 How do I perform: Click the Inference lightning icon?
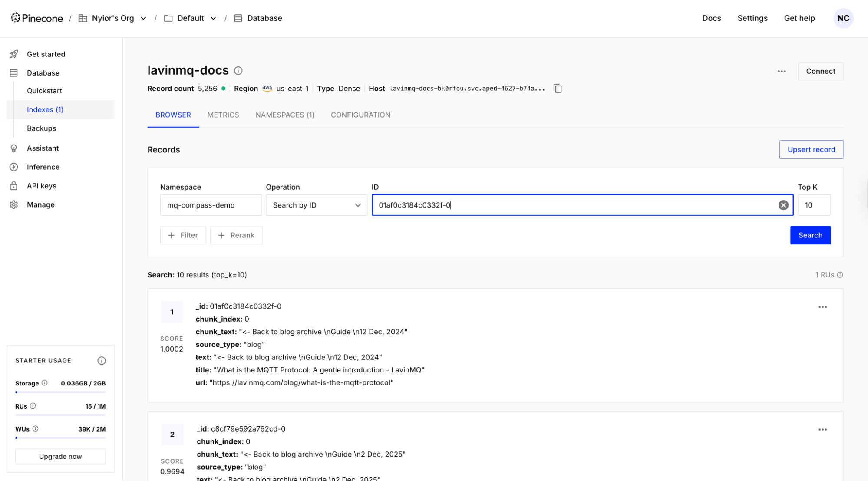click(x=14, y=167)
